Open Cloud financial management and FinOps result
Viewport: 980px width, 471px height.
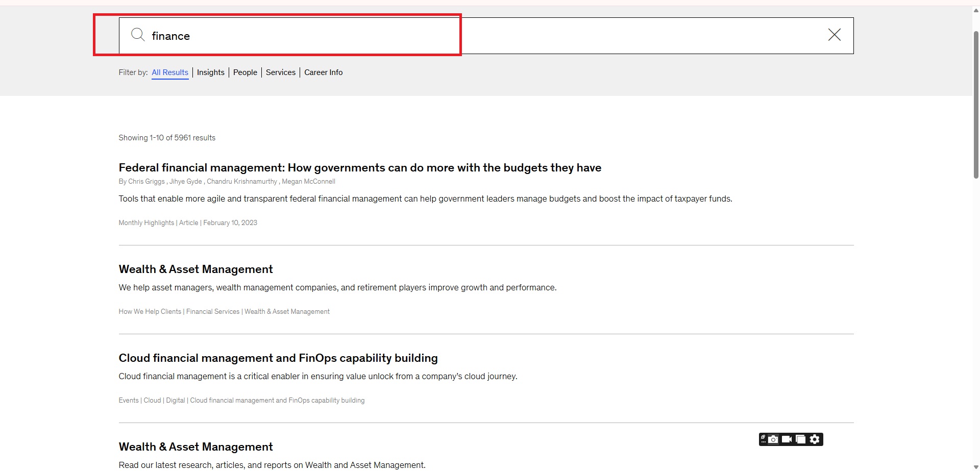278,358
